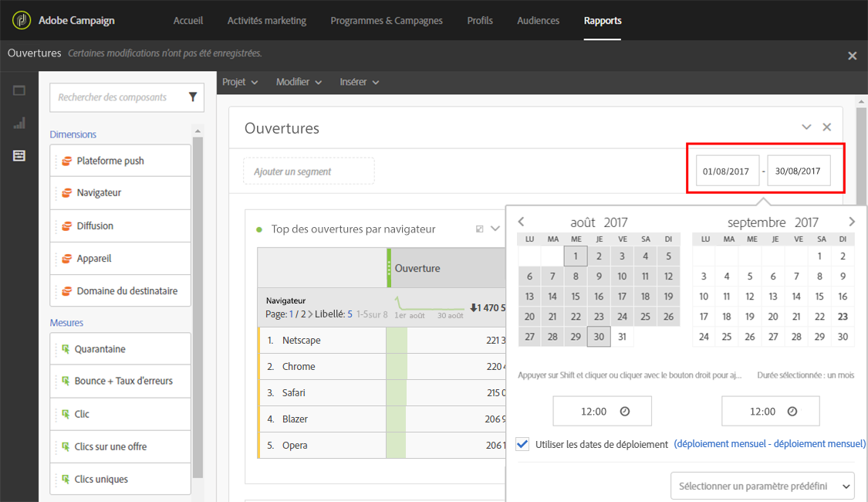The height and width of the screenshot is (502, 868).
Task: Open the Modifier menu
Action: click(x=299, y=82)
